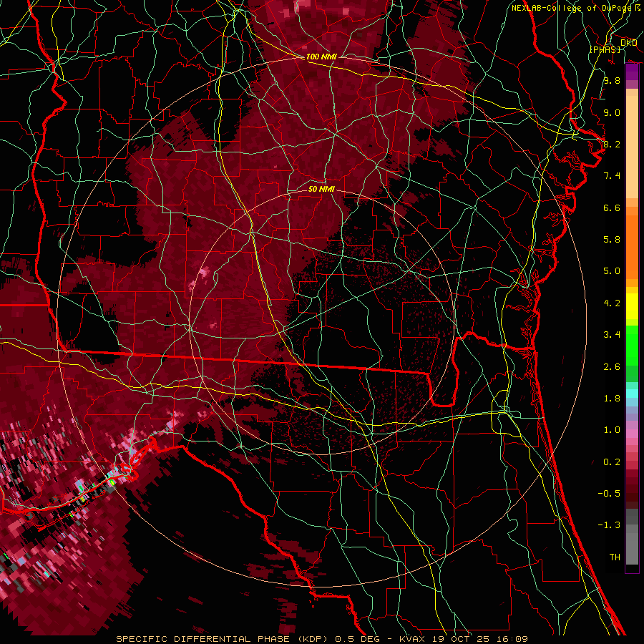
Task: Click the 16:09 time stamp
Action: click(512, 639)
